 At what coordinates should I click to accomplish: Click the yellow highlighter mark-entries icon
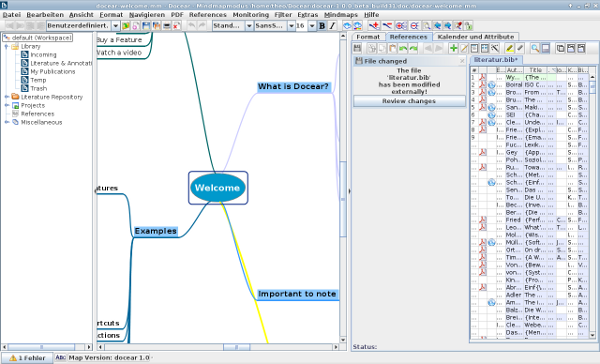coord(509,48)
